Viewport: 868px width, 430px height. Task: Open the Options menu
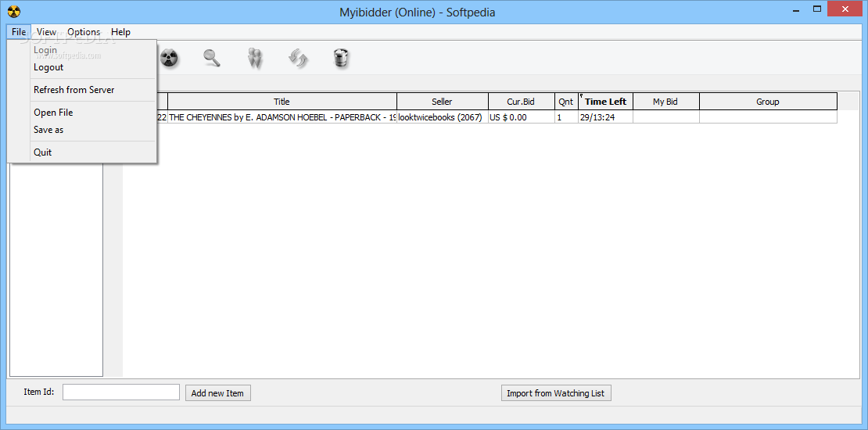coord(84,32)
